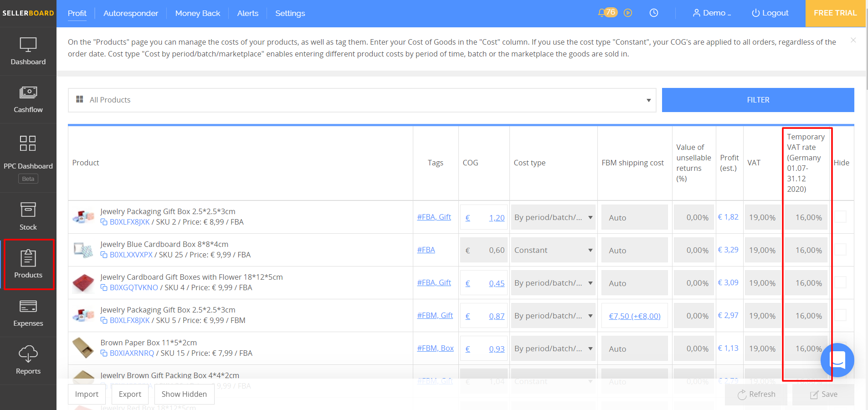Viewport: 868px width, 410px height.
Task: Click the SELLERBOARD logo
Action: [28, 13]
